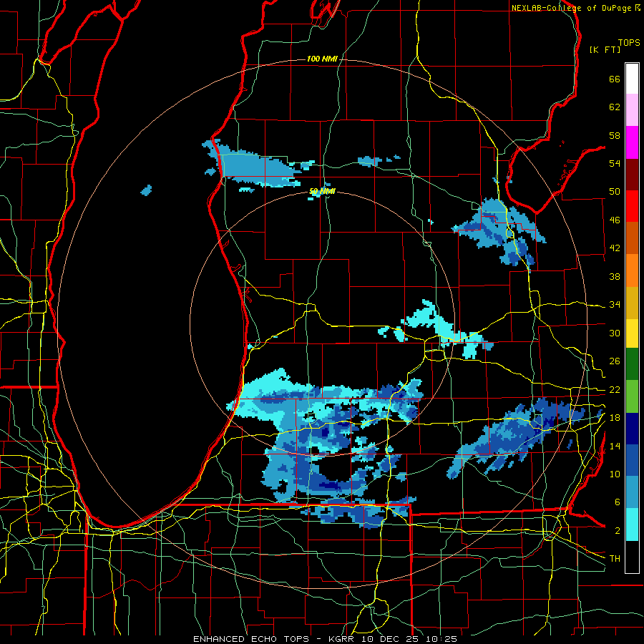
Task: Click the legend value 18
Action: point(615,418)
